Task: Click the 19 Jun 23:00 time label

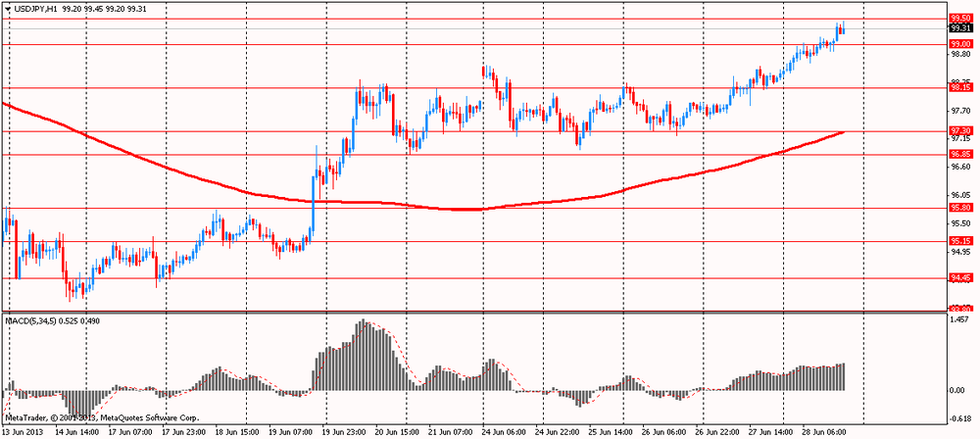Action: click(346, 431)
